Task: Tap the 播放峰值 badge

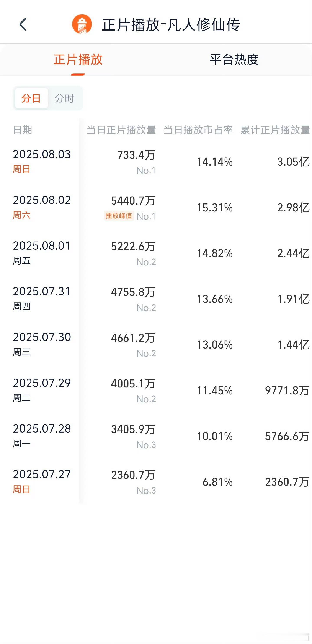Action: (x=119, y=216)
